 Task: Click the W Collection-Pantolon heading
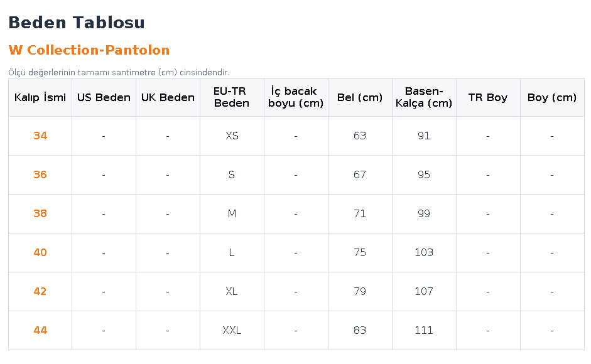[x=89, y=50]
